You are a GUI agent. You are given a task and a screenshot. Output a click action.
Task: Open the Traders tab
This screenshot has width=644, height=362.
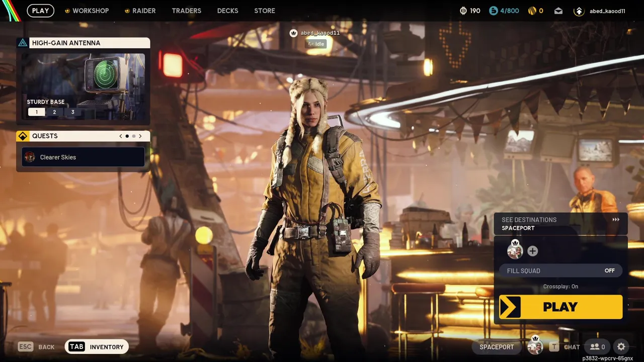tap(186, 11)
